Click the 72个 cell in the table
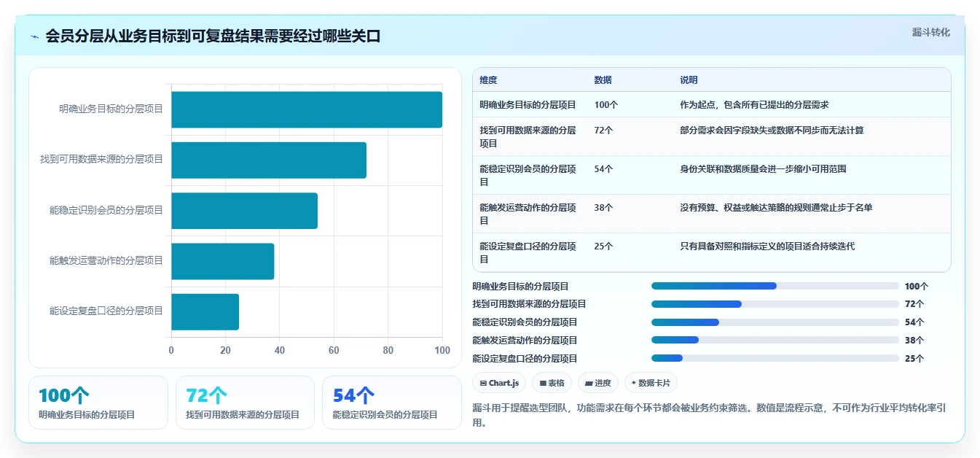The height and width of the screenshot is (458, 980). coord(603,131)
